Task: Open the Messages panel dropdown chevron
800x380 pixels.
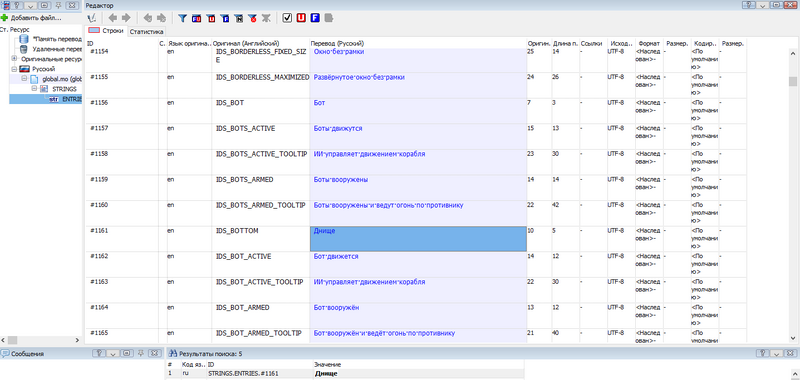Action: click(114, 353)
